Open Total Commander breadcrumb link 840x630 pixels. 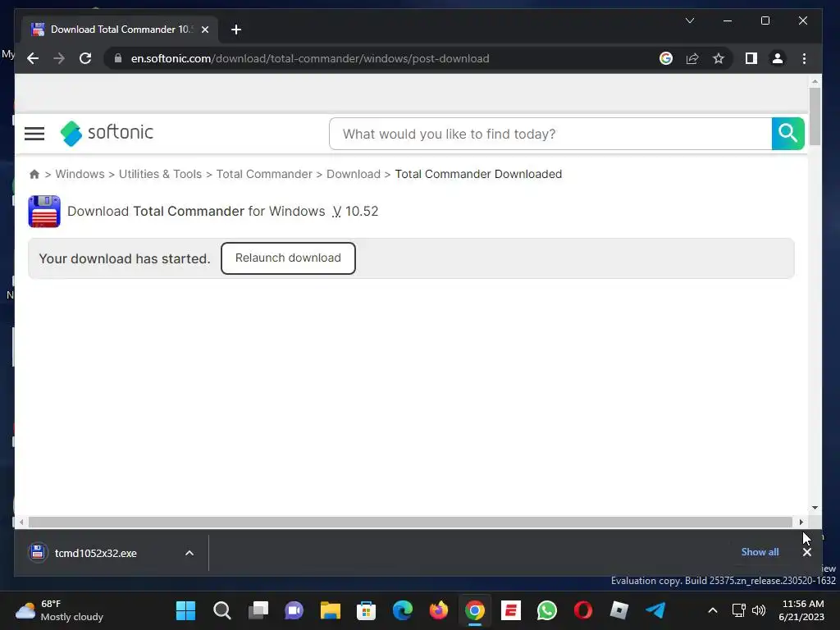(x=264, y=174)
